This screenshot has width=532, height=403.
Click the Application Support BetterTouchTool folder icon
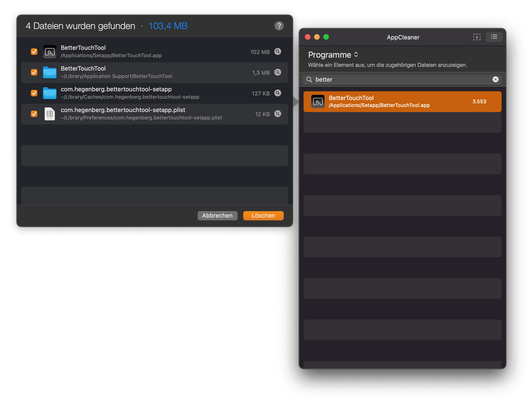50,72
